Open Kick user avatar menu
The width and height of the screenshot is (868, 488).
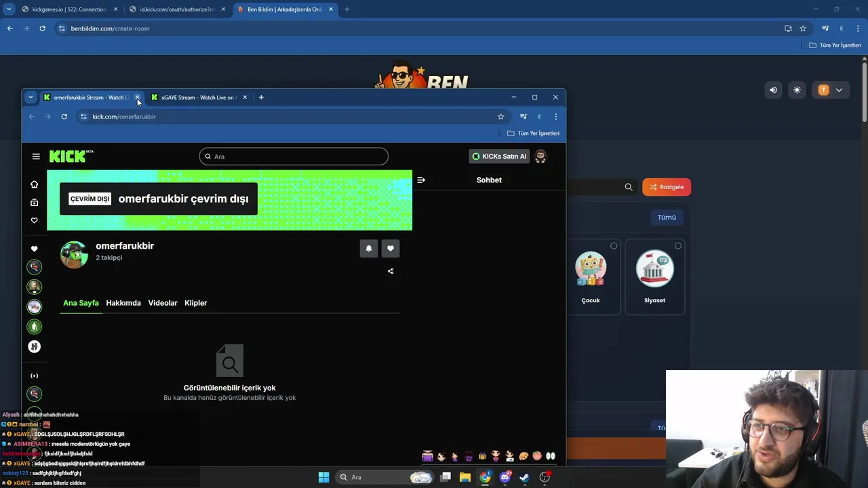click(x=540, y=157)
